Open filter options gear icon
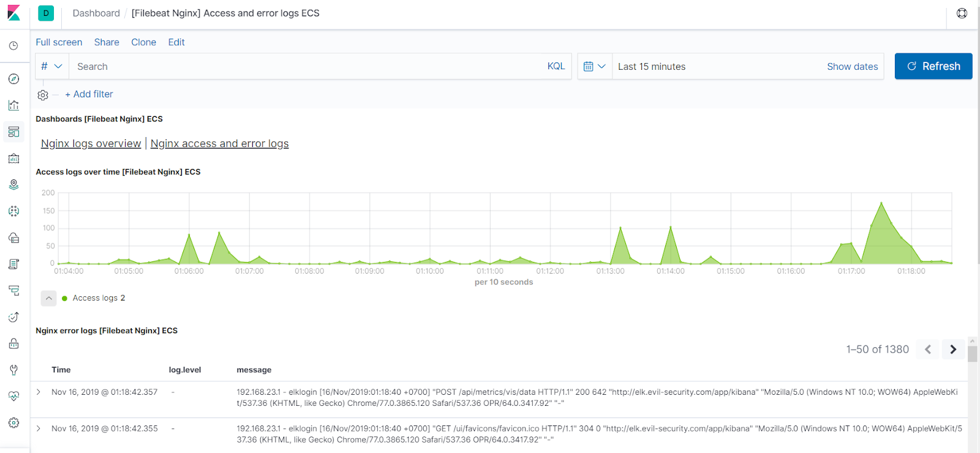980x453 pixels. coord(43,95)
